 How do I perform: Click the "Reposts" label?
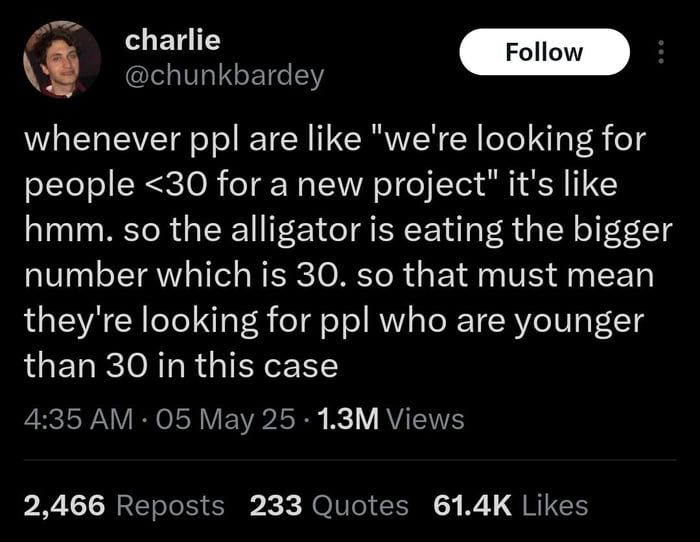tap(170, 506)
